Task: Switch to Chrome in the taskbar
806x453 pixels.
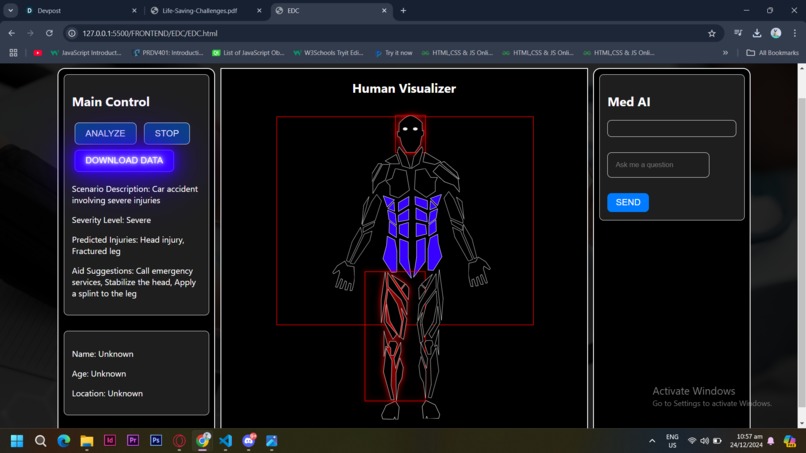Action: click(x=203, y=441)
